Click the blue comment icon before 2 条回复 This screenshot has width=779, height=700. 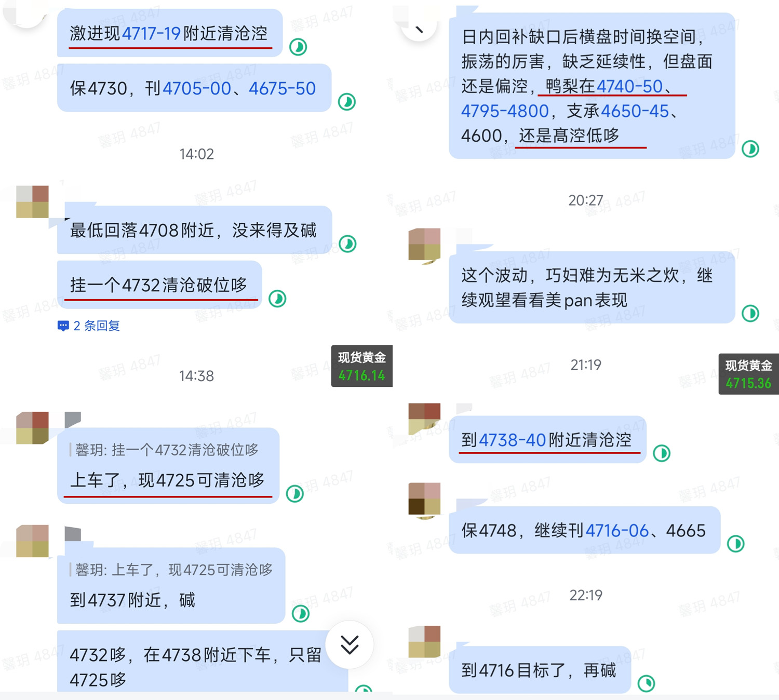coord(63,326)
